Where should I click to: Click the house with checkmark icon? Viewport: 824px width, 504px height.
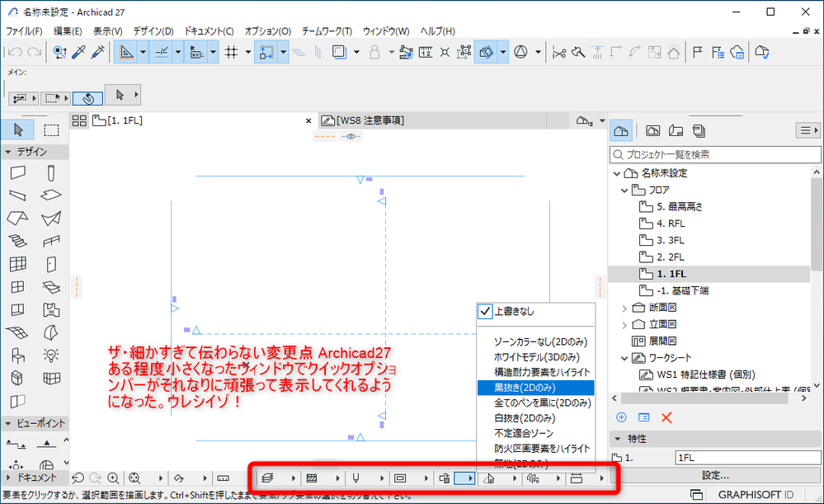coord(762,52)
